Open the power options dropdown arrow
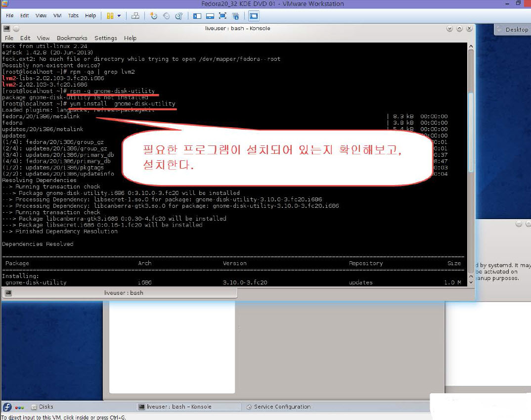This screenshot has width=531, height=420. (119, 16)
